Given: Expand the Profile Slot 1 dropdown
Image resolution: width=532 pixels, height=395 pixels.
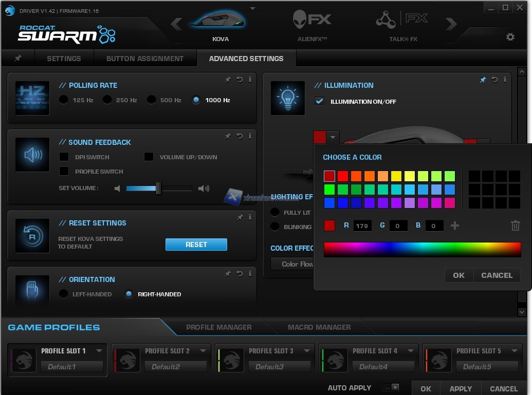Looking at the screenshot, I should 99,351.
